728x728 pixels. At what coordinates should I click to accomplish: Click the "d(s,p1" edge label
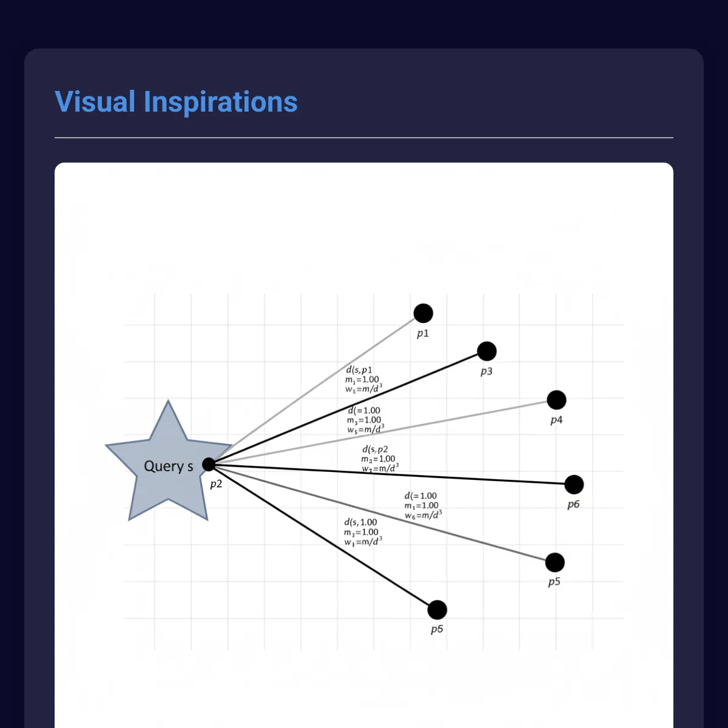tap(359, 370)
